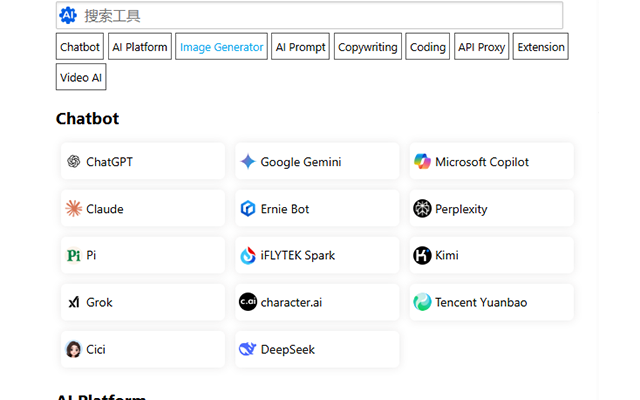The image size is (640, 400).
Task: Jump to the Video AI category
Action: tap(81, 77)
